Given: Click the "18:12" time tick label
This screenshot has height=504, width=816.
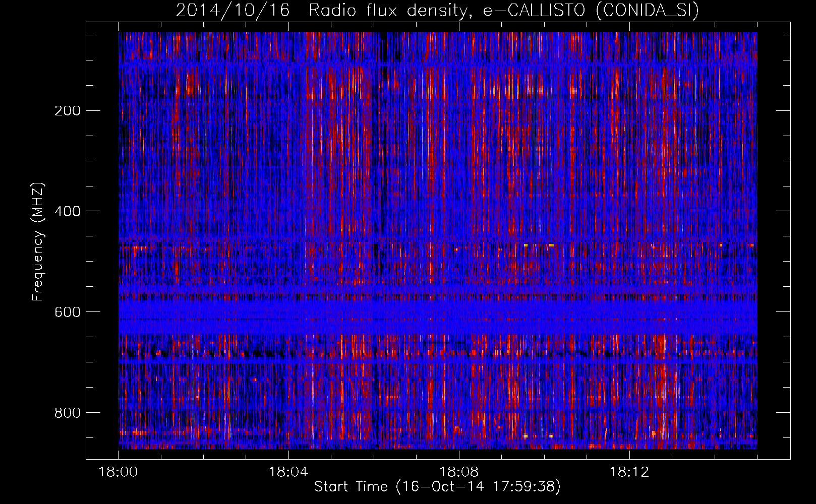Looking at the screenshot, I should pos(629,472).
